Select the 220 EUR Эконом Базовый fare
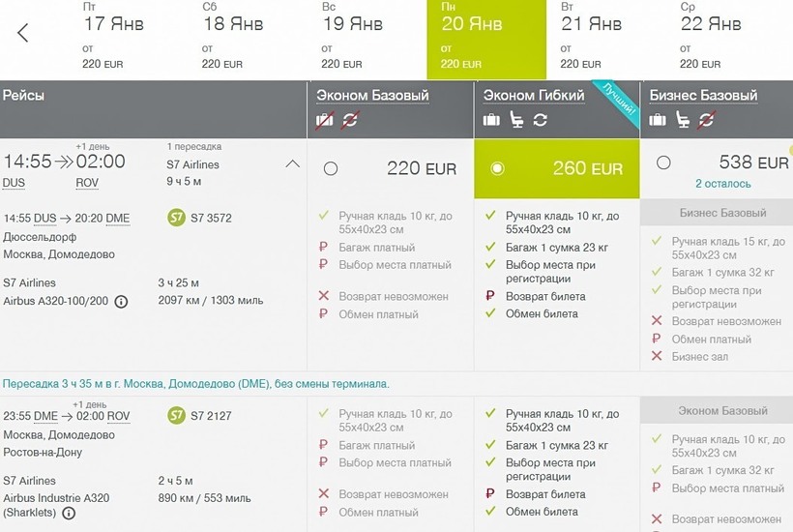Screen dimensions: 793x532 click(x=331, y=168)
